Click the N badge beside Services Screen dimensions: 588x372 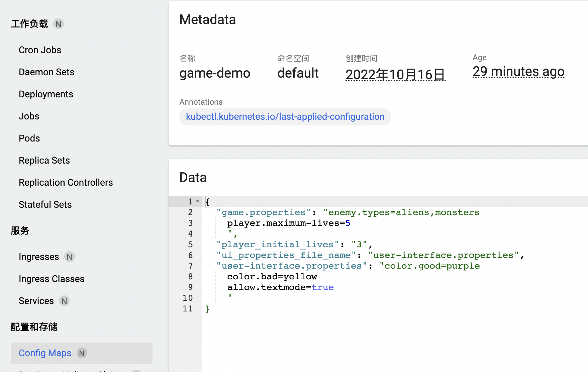[x=64, y=301]
